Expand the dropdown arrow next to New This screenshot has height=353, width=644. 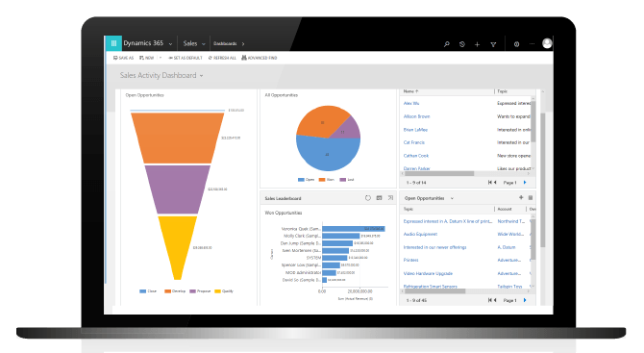161,58
